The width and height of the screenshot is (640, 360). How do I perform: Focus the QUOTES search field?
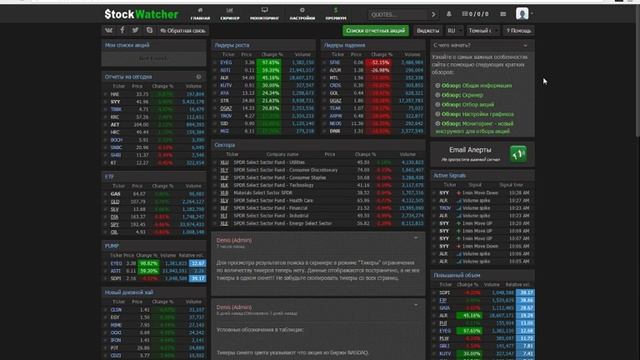click(398, 14)
